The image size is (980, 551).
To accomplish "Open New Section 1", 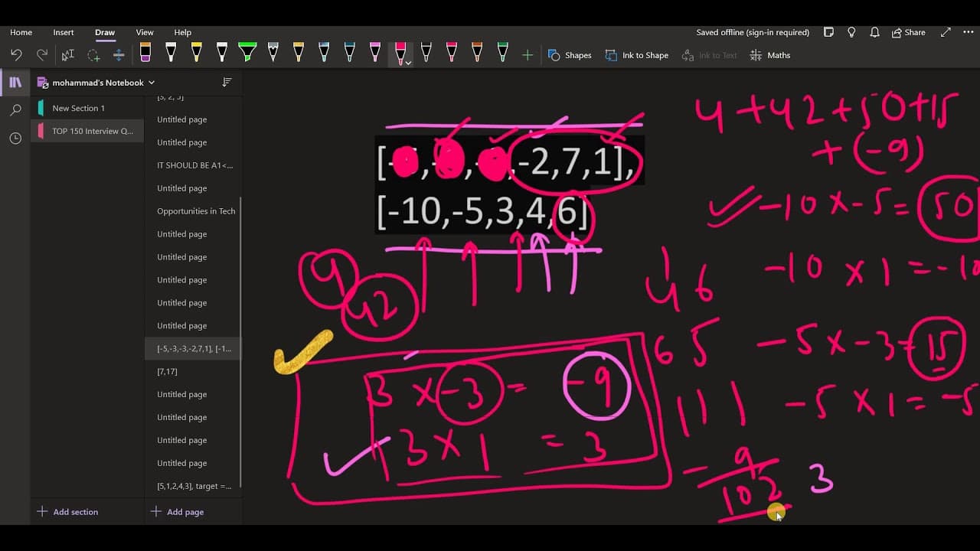I will tap(87, 108).
